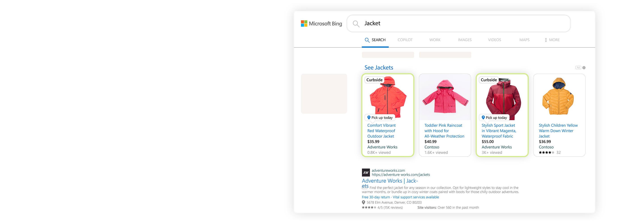Image resolution: width=644 pixels, height=224 pixels.
Task: Open Adventure Works | Jackets result title
Action: click(390, 181)
